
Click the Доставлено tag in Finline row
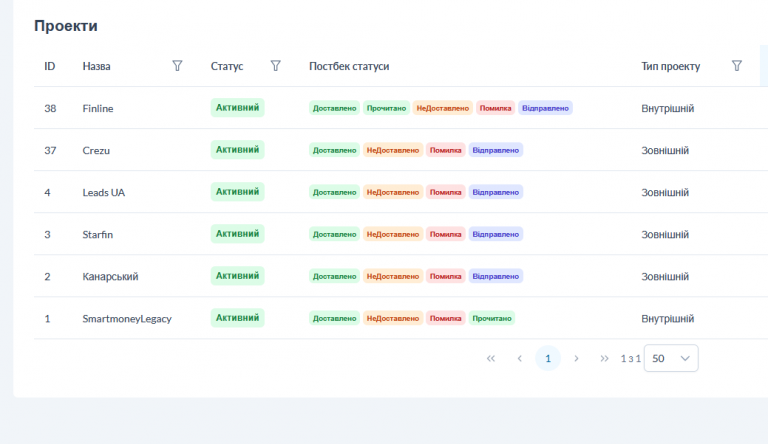(335, 108)
